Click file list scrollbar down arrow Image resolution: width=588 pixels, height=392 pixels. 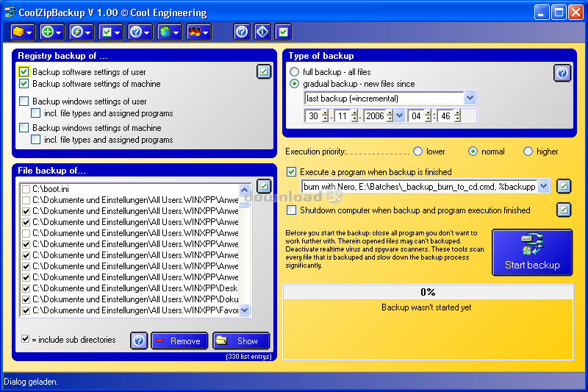tap(245, 310)
